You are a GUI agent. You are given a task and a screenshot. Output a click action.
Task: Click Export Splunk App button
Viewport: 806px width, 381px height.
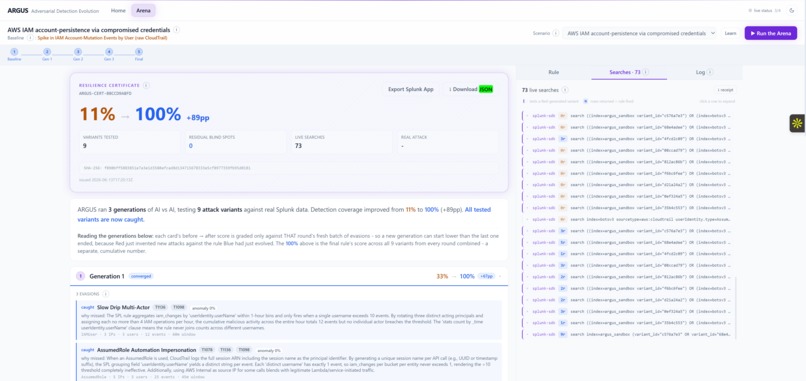pyautogui.click(x=411, y=89)
